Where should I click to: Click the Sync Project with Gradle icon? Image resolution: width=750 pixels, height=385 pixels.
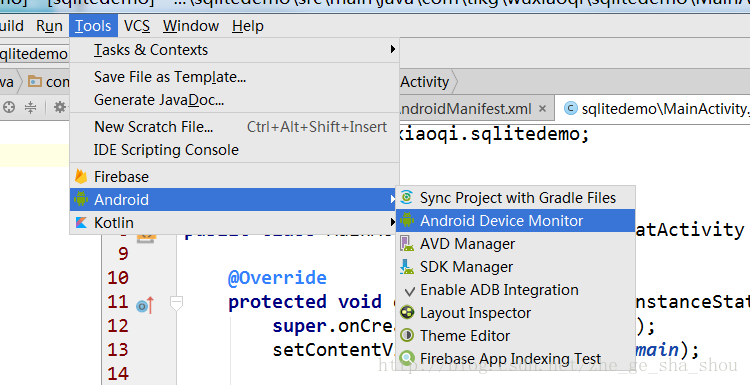407,197
